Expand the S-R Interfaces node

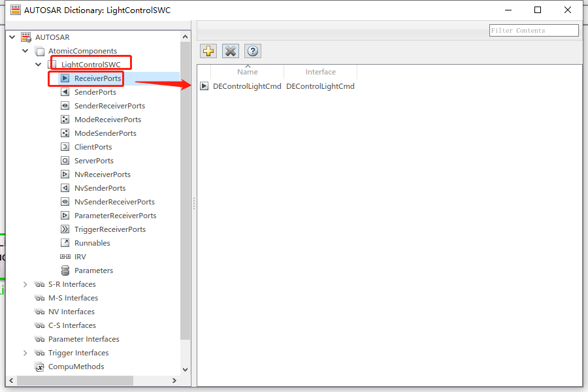click(x=25, y=284)
